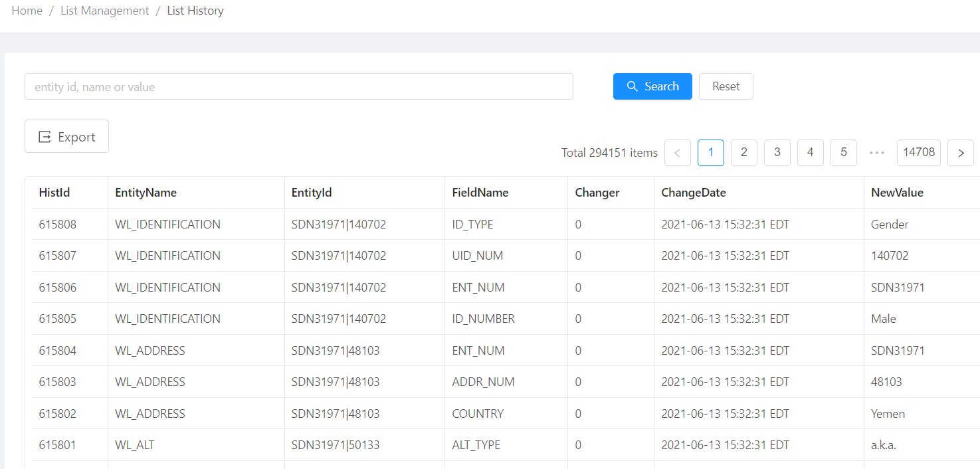Click the Reset button
This screenshot has height=469, width=980.
726,86
